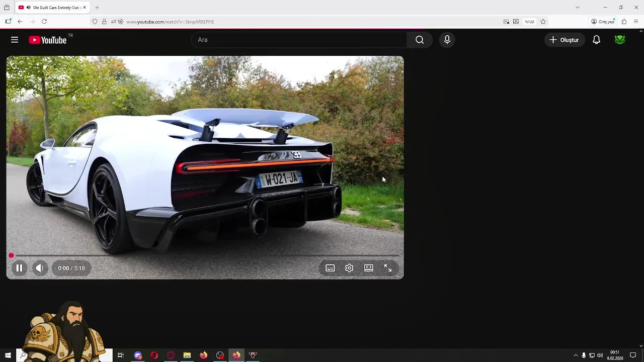Click the browser Back arrow
Screen dimensions: 644x362
[20, 22]
